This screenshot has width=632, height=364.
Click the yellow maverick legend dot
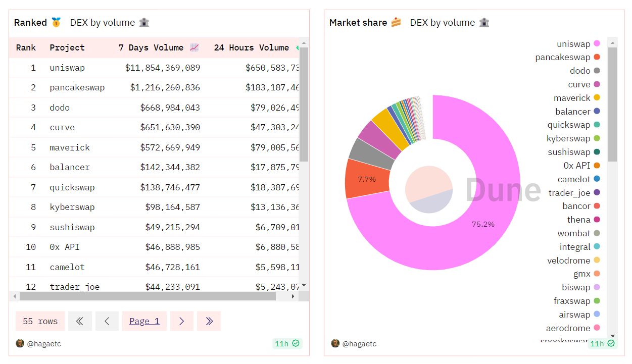click(597, 98)
